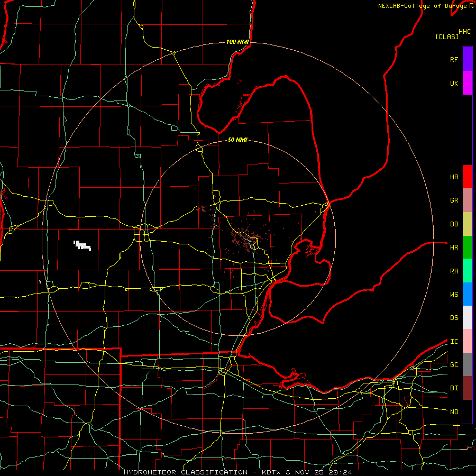
Task: Click the GC legend label
Action: (454, 365)
